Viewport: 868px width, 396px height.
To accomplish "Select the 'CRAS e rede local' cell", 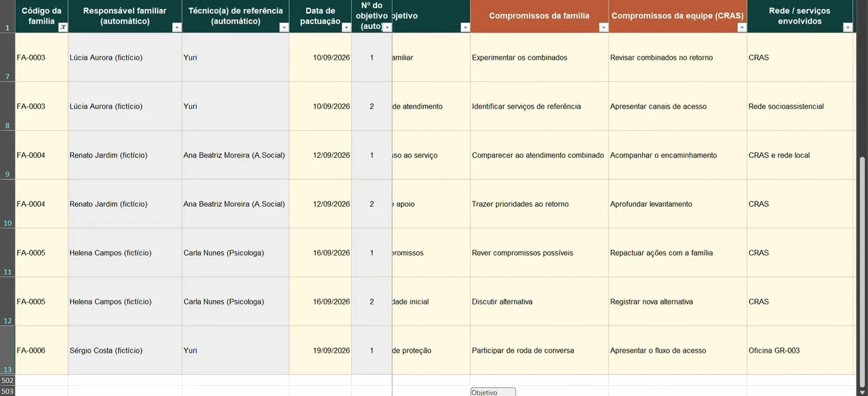I will click(800, 155).
